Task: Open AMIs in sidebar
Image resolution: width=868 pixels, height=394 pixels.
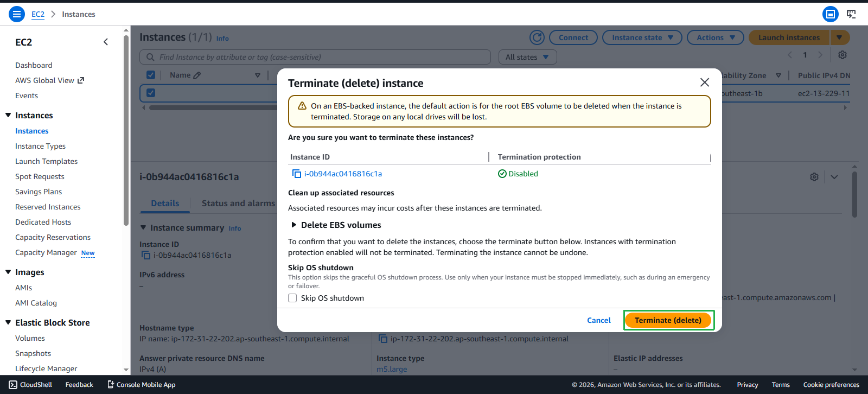Action: (x=23, y=288)
